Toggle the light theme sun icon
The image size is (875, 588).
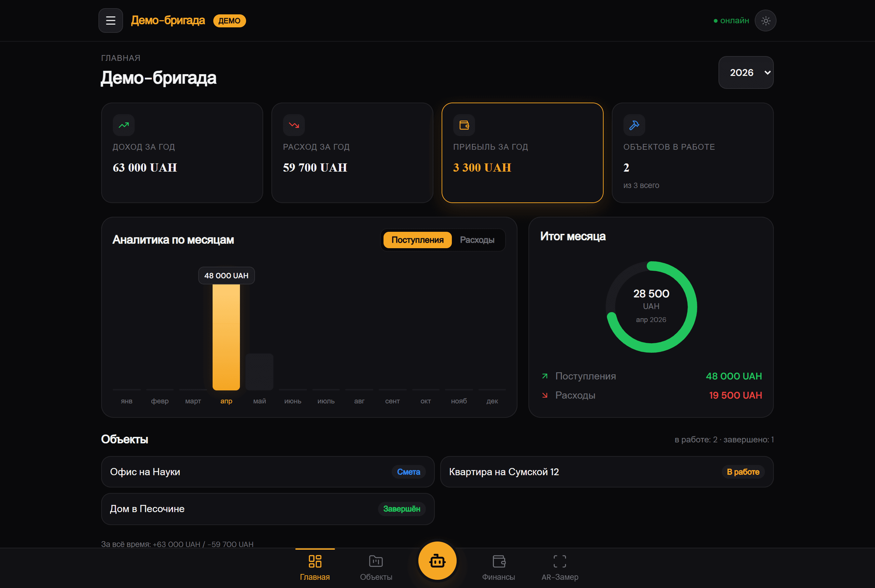click(766, 21)
